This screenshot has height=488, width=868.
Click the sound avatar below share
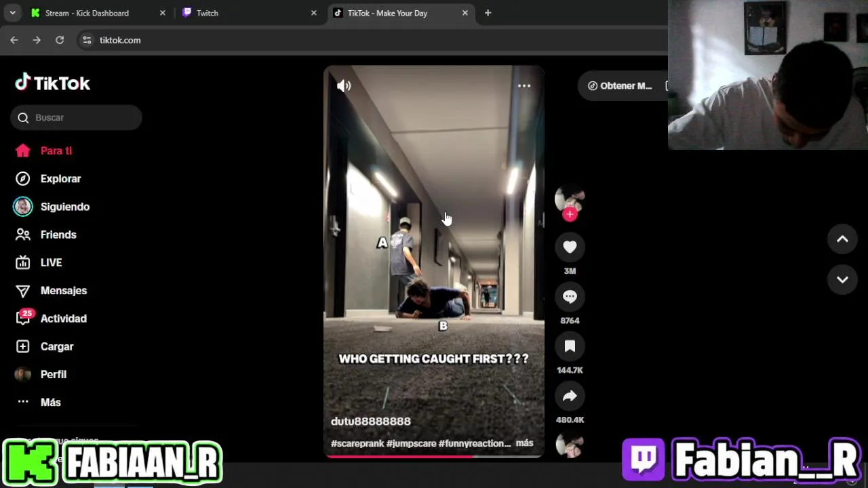pyautogui.click(x=570, y=446)
